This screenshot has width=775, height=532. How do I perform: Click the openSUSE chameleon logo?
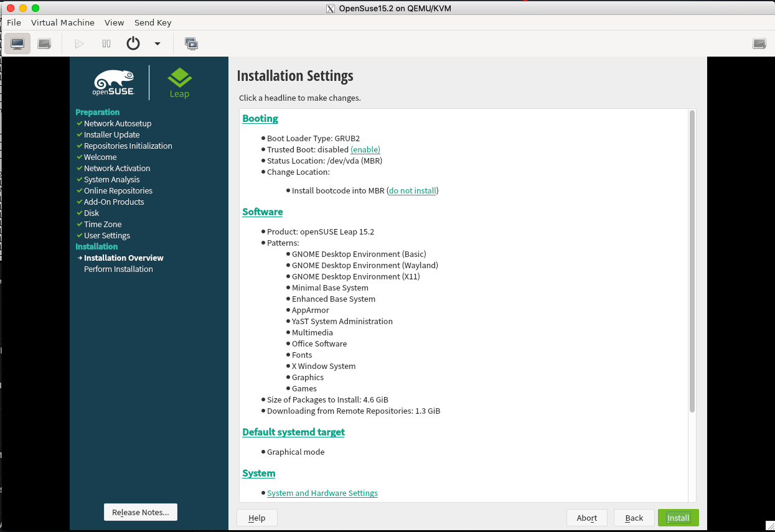coord(114,83)
